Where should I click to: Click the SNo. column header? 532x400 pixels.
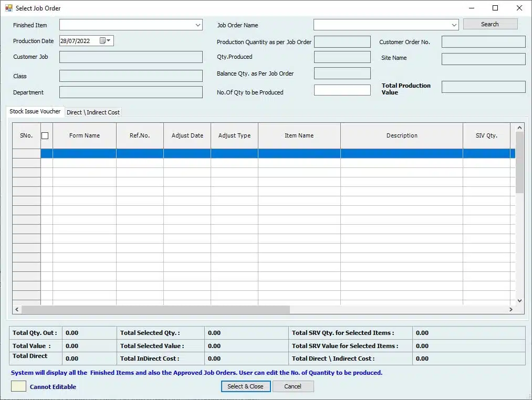click(26, 135)
